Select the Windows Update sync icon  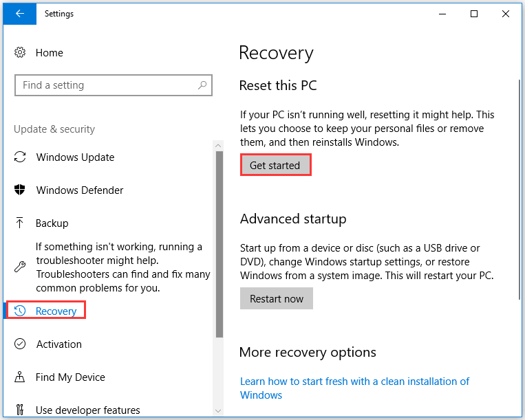point(20,157)
